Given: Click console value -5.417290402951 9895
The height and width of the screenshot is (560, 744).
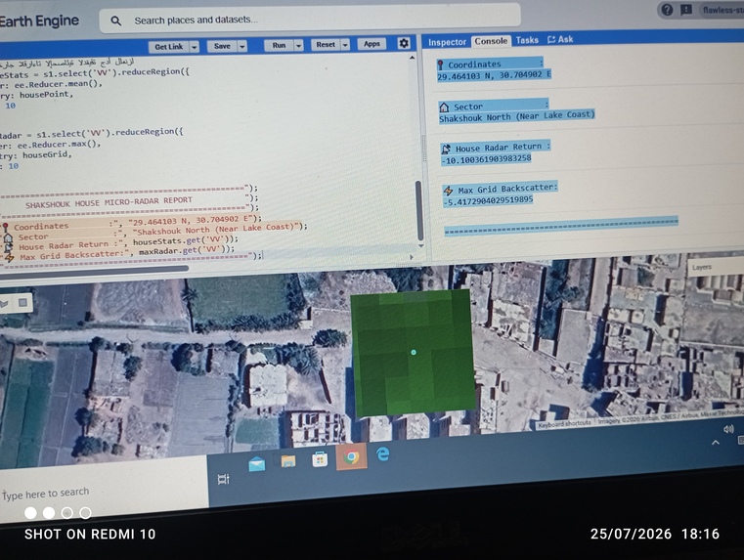Looking at the screenshot, I should tap(488, 201).
